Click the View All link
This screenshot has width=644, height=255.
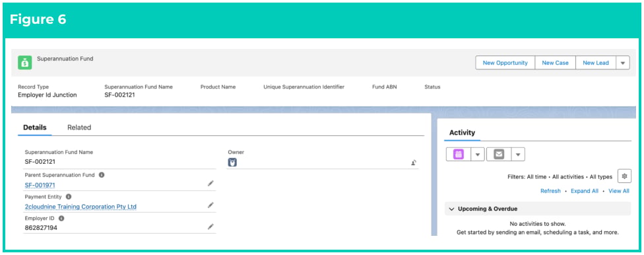(x=619, y=191)
